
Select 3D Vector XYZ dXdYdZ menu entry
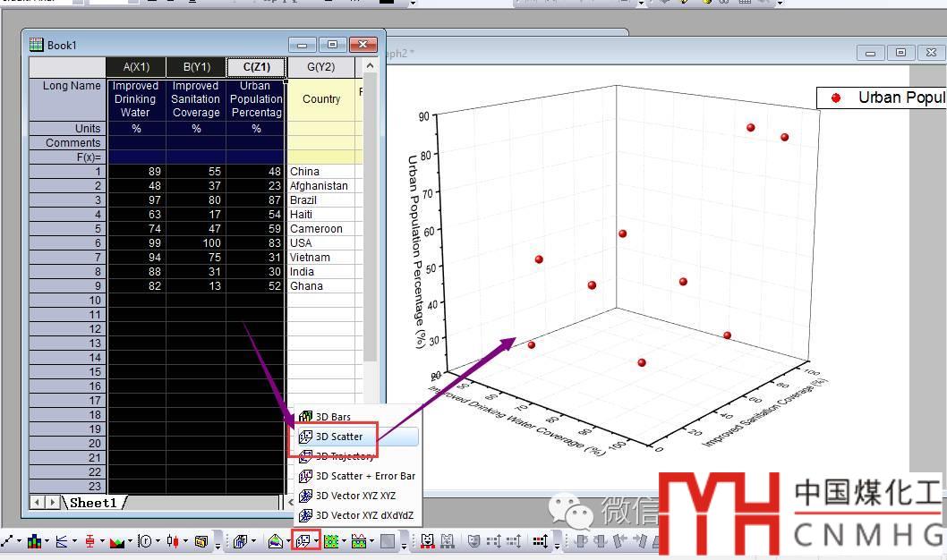pyautogui.click(x=364, y=515)
